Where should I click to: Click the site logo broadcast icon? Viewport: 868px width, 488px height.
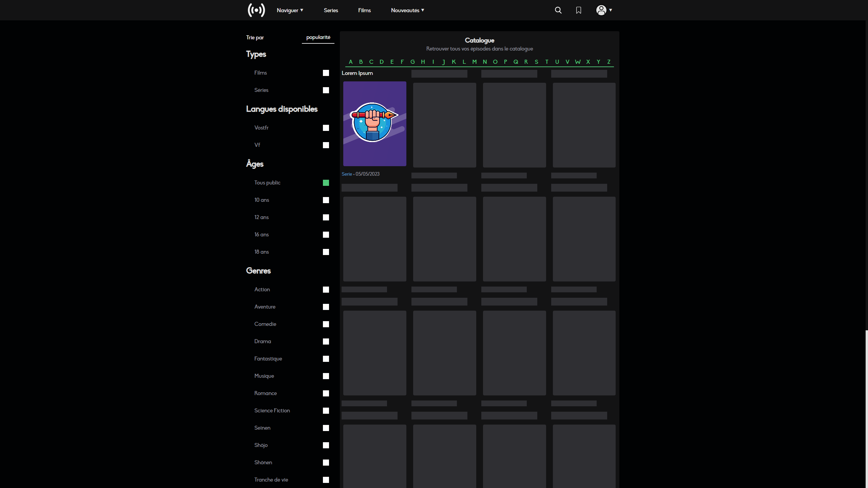click(x=256, y=10)
